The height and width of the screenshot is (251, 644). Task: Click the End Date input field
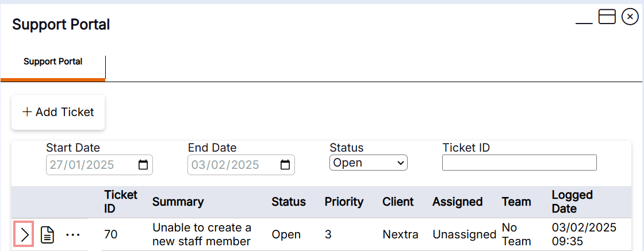point(231,165)
